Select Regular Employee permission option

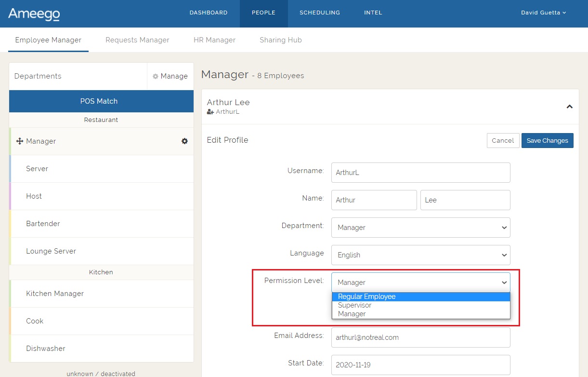[x=366, y=296]
